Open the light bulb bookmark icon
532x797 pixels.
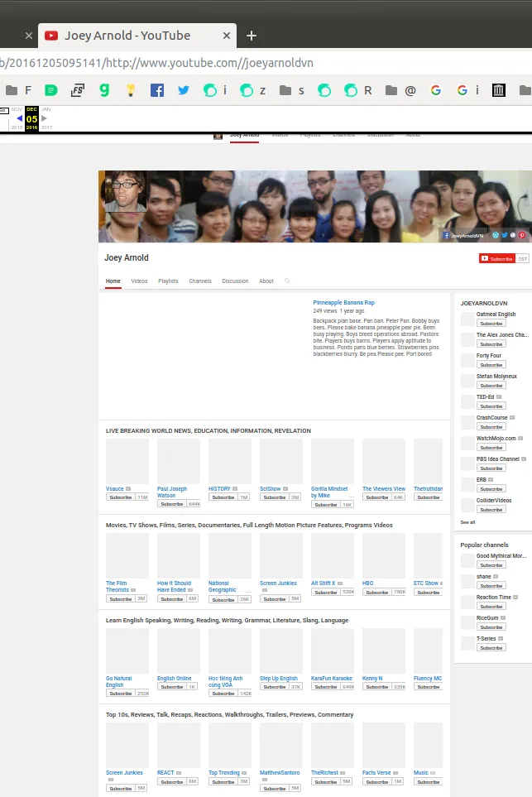pos(131,90)
